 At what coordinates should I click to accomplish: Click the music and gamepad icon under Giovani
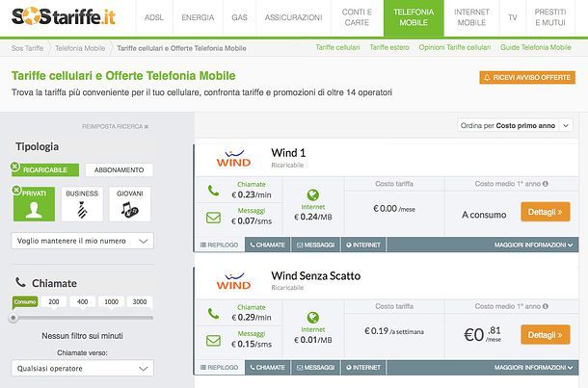129,210
